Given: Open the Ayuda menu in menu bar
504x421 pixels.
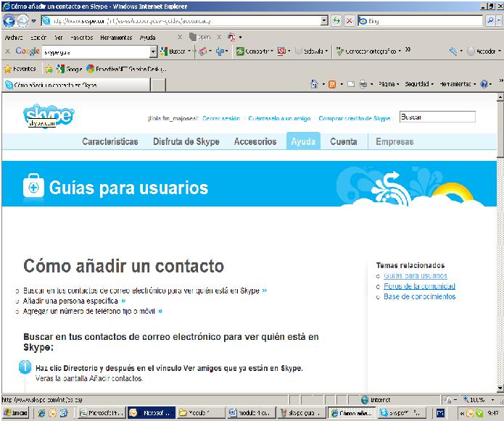Looking at the screenshot, I should click(x=147, y=38).
